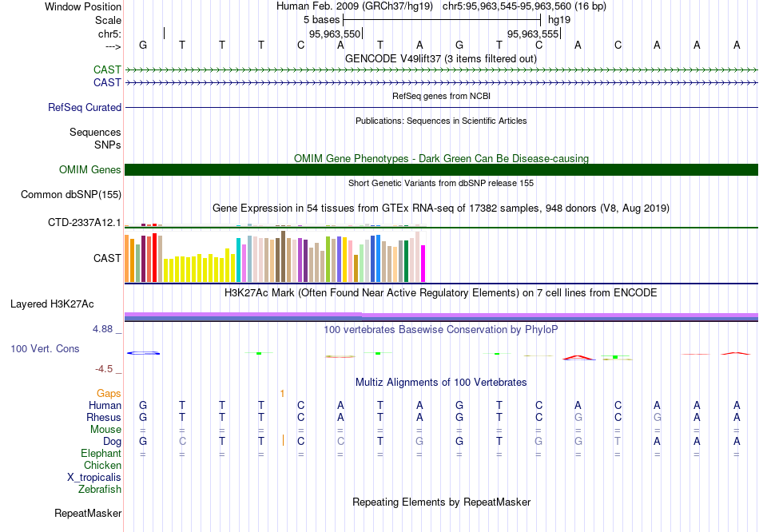Click the cyan bar in CAST expression chart

(x=239, y=260)
